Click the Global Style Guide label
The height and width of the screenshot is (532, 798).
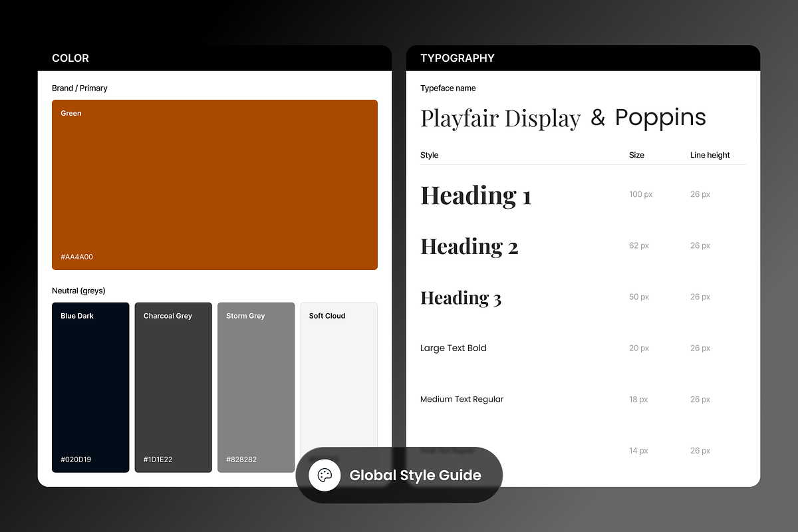click(x=415, y=475)
